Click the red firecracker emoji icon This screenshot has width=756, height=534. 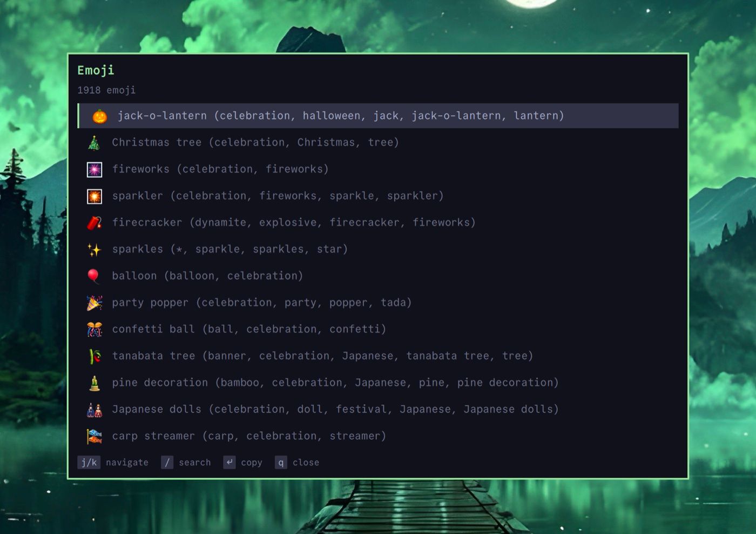click(x=94, y=223)
